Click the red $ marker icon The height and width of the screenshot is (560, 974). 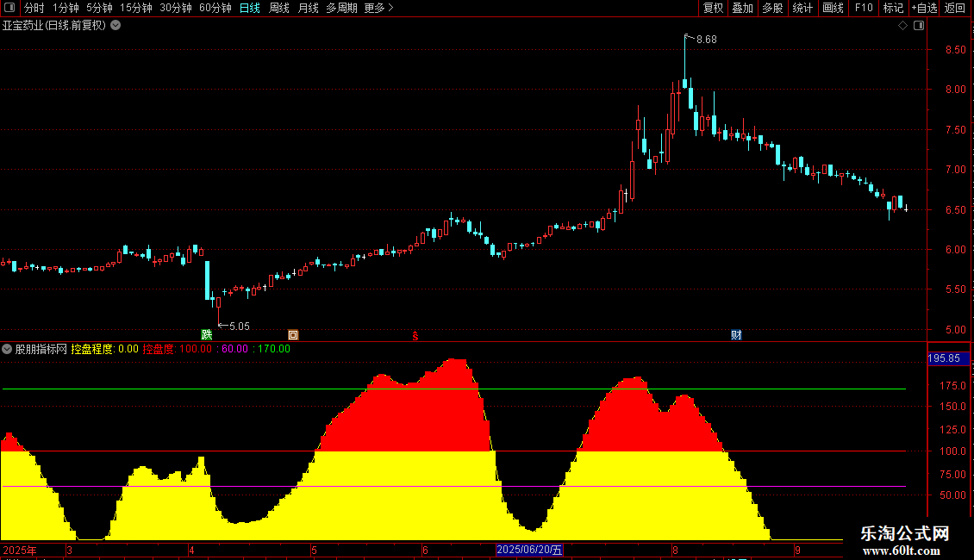coord(415,335)
